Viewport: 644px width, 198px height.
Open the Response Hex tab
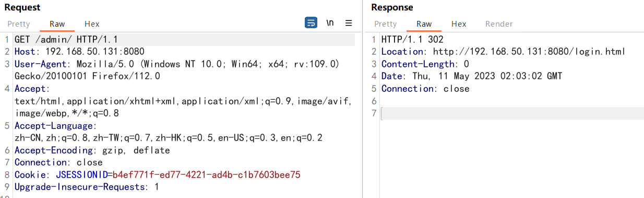point(459,24)
